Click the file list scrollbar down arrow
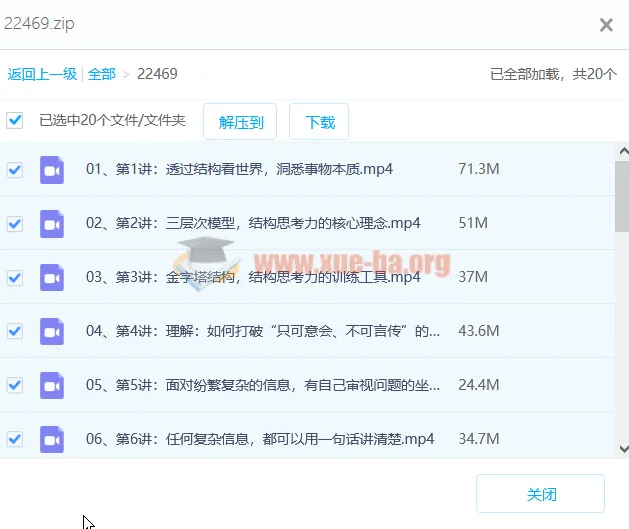629x529 pixels. coord(623,449)
